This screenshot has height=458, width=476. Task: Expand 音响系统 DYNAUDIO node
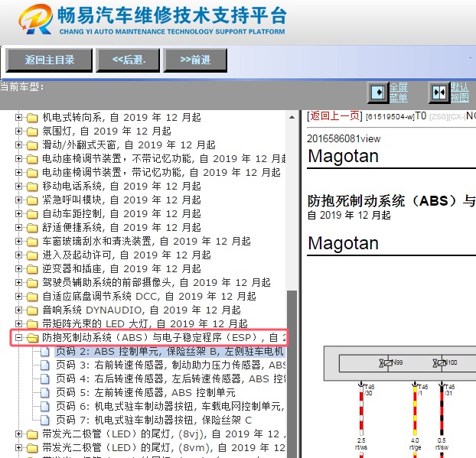coord(18,310)
